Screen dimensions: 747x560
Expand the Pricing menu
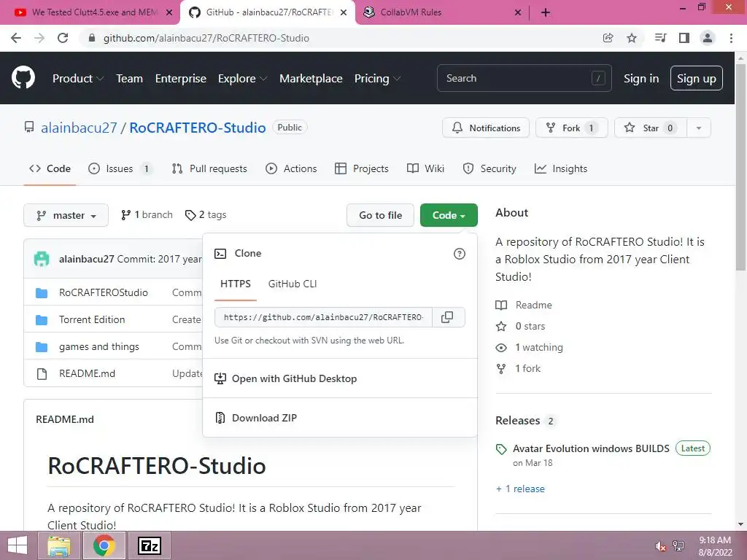377,79
